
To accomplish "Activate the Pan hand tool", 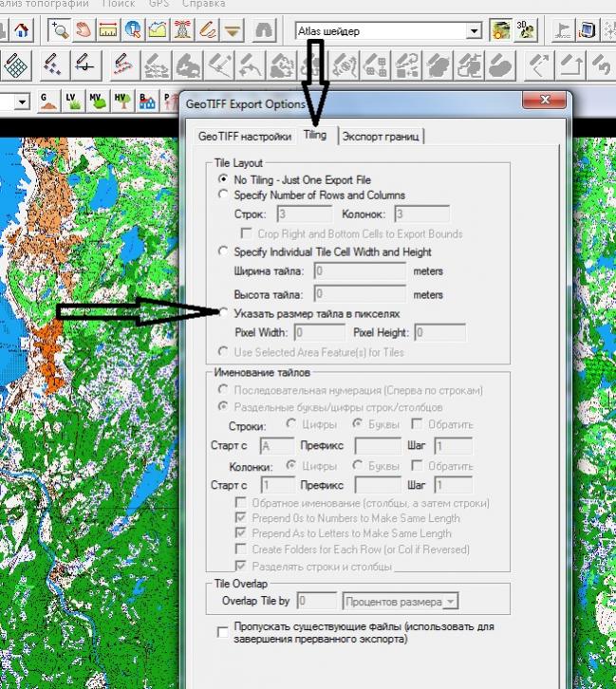I will pos(84,31).
